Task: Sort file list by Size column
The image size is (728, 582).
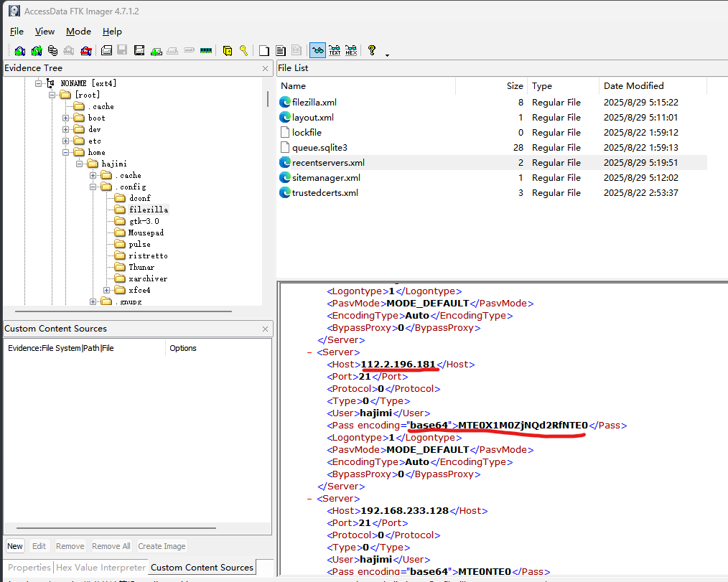Action: (x=492, y=86)
